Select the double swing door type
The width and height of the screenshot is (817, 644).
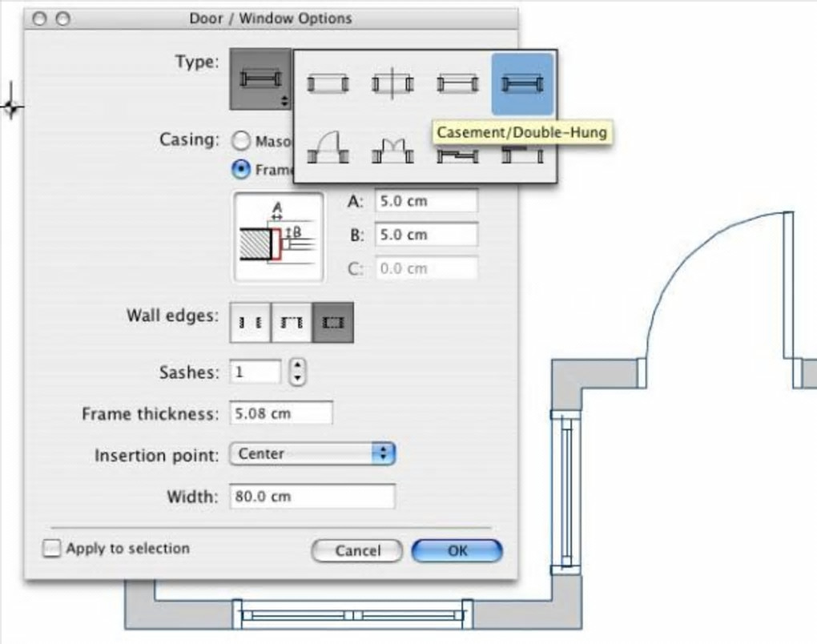click(x=392, y=150)
